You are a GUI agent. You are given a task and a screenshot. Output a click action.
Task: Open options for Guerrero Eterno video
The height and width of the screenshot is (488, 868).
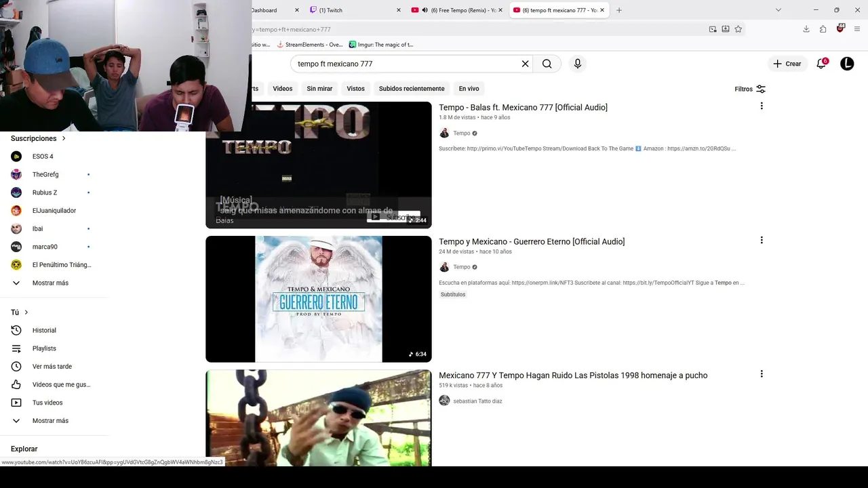(762, 240)
